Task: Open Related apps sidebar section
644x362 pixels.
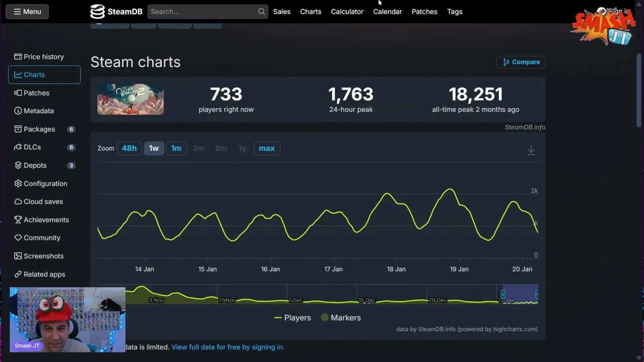Action: [x=44, y=274]
